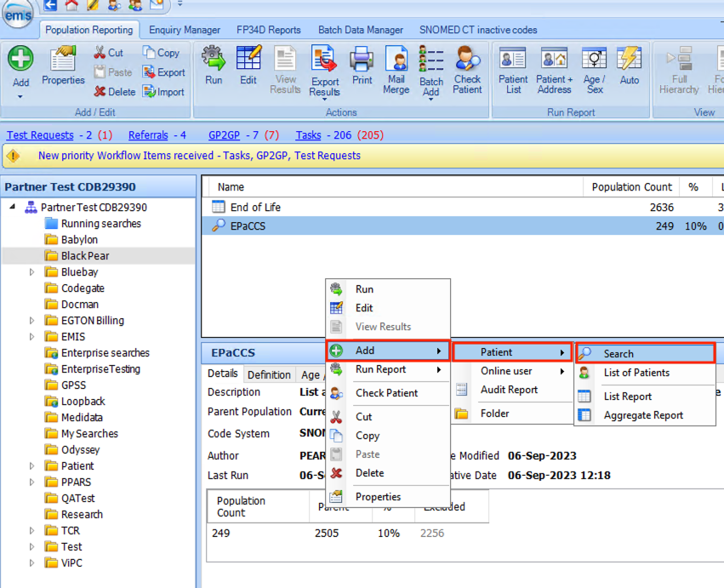This screenshot has width=724, height=588.
Task: Expand the EGTON Billing folder
Action: tap(31, 321)
